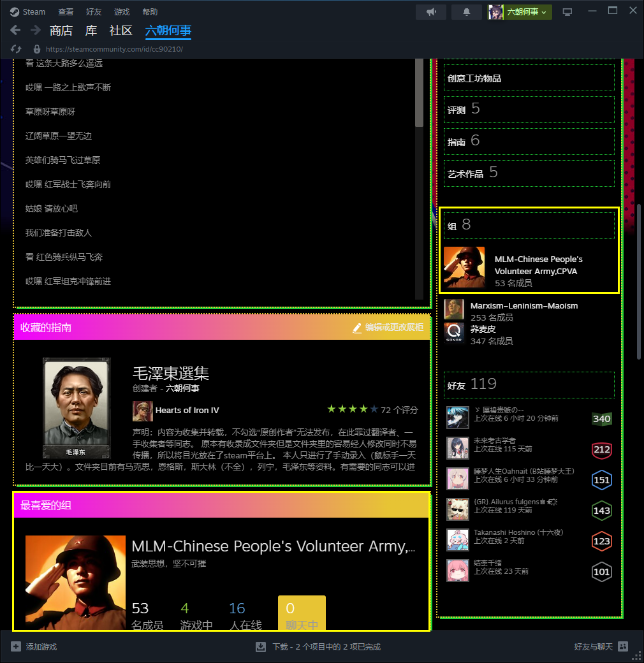The height and width of the screenshot is (663, 644).
Task: Click the sidebar soldier group avatar
Action: coord(464,267)
